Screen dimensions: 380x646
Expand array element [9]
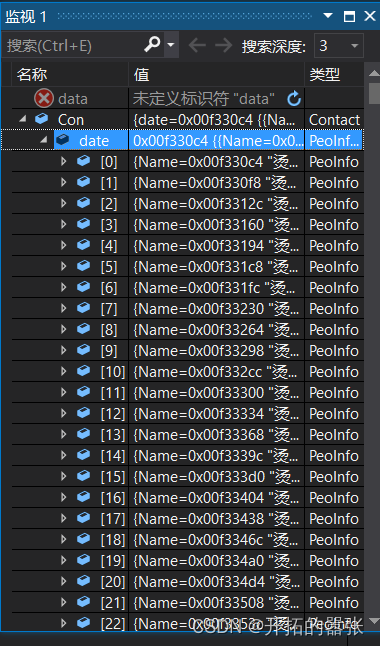63,350
